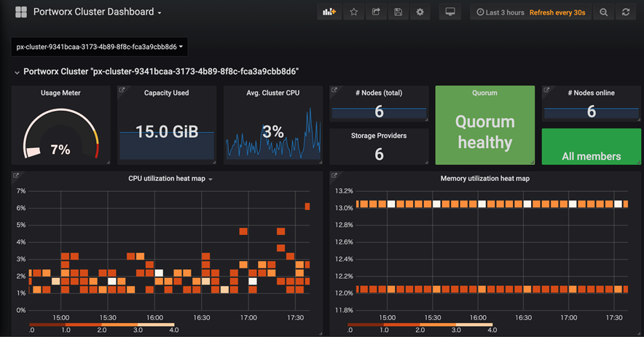The image size is (644, 337).
Task: Click the Add panel icon
Action: 329,12
